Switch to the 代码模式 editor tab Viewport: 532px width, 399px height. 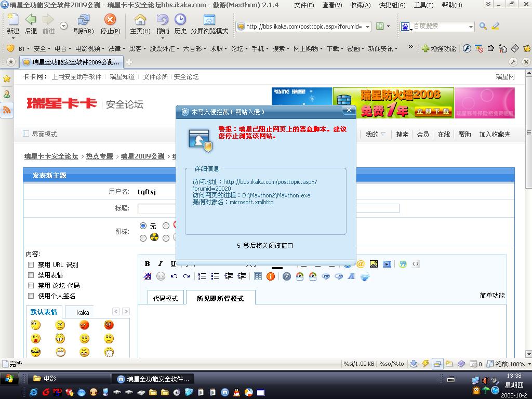pyautogui.click(x=166, y=298)
